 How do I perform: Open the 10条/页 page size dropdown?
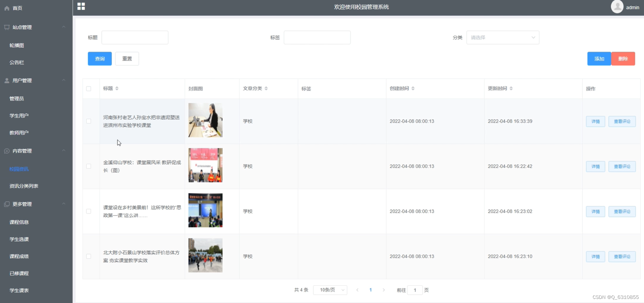(x=330, y=290)
